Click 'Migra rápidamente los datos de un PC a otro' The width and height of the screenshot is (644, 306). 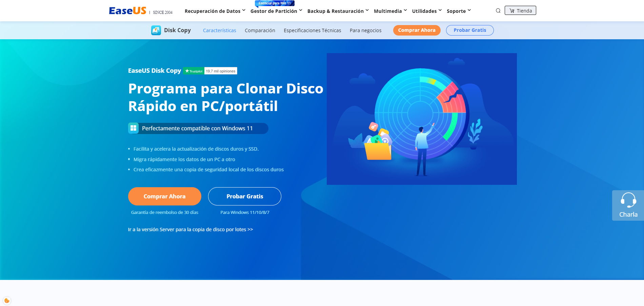[x=184, y=159]
